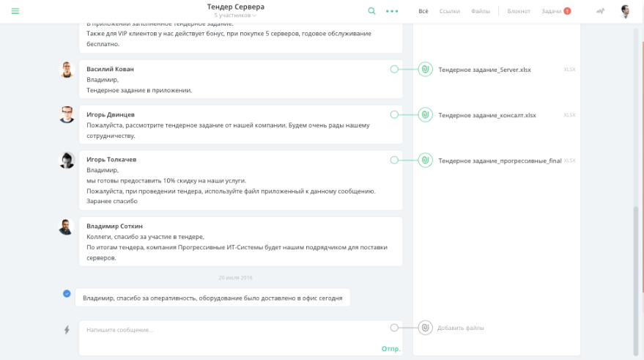
Task: Click the user profile avatar in header
Action: [x=626, y=11]
